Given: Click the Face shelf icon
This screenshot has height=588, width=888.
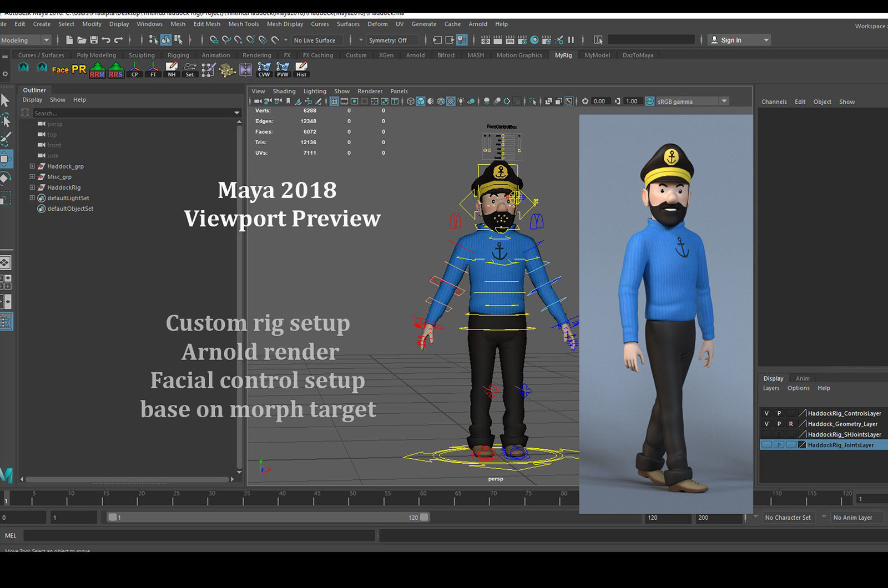Looking at the screenshot, I should [x=60, y=70].
